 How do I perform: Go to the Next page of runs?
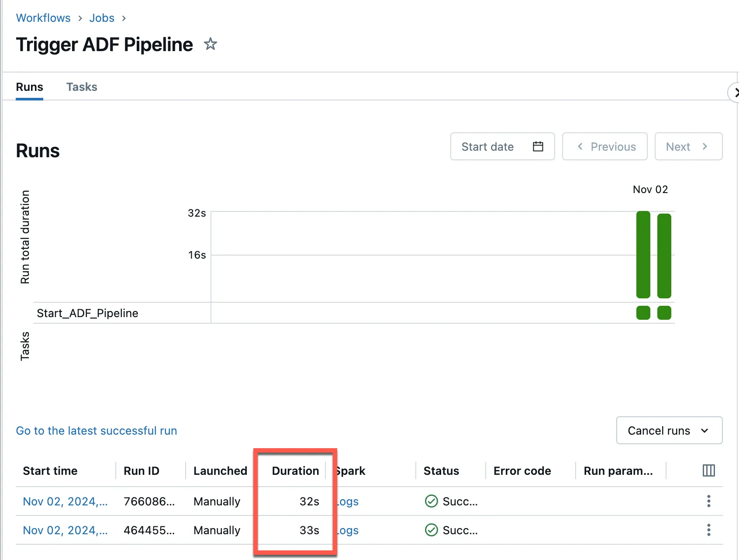(x=688, y=146)
